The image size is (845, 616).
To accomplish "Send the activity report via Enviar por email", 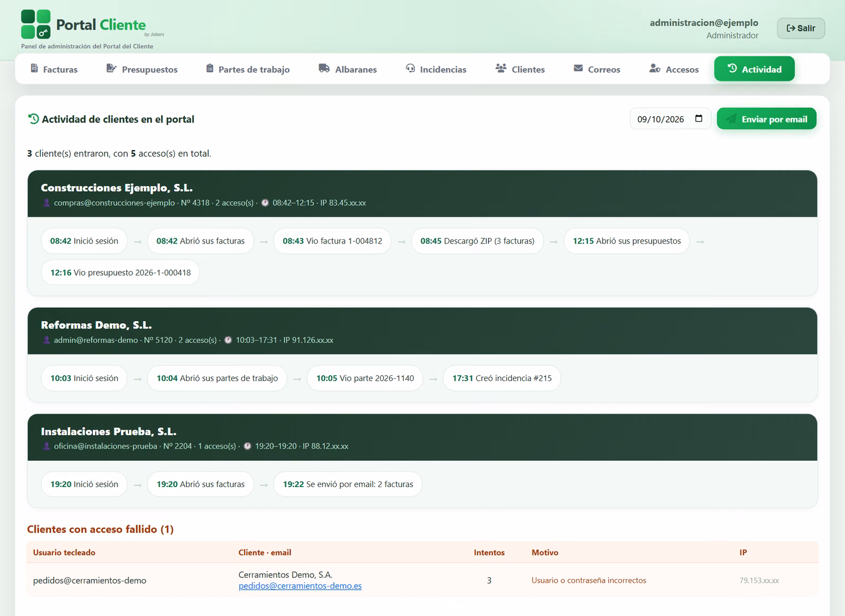I will 766,119.
